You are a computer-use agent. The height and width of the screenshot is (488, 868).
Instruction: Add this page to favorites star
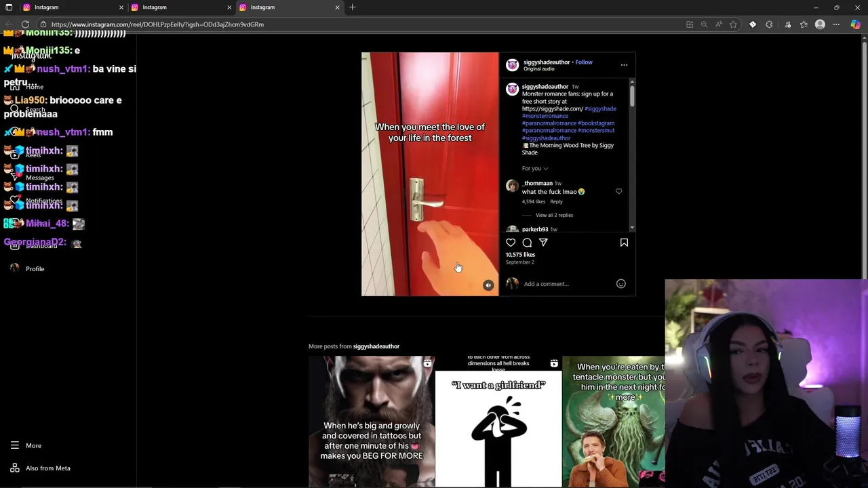coord(733,24)
